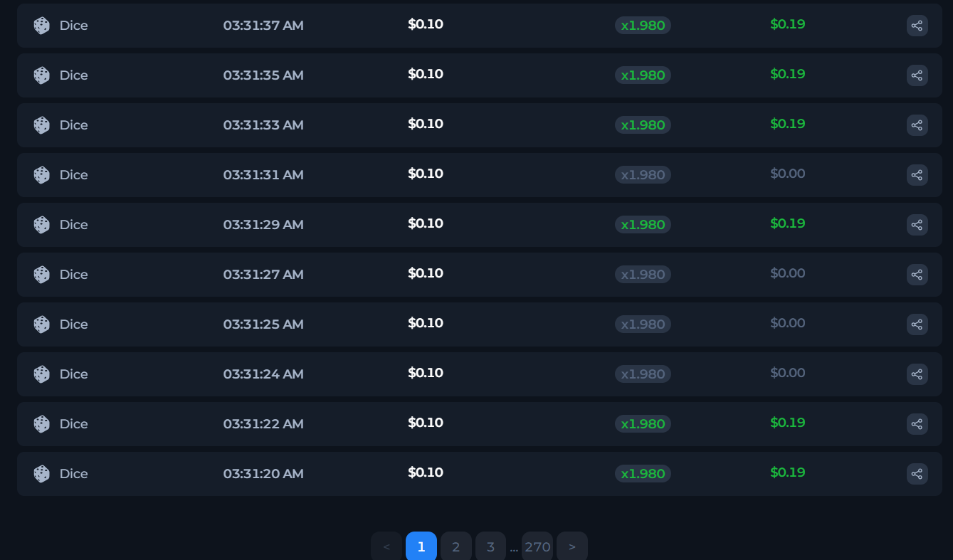953x560 pixels.
Task: Share the 03:31:20 AM dice bet
Action: pyautogui.click(x=917, y=474)
